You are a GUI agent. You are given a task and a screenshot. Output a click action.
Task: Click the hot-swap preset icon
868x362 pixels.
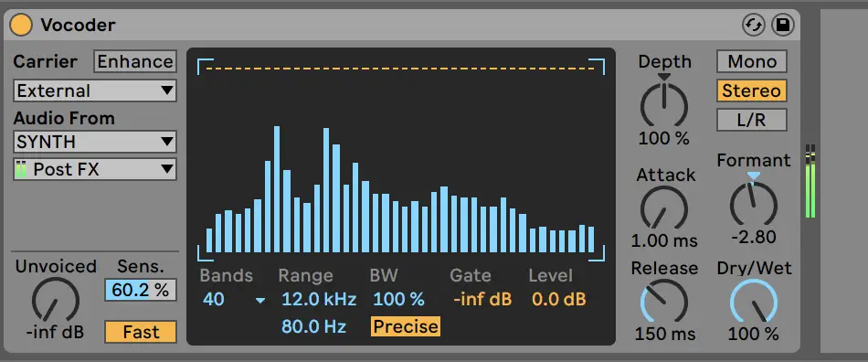(754, 26)
